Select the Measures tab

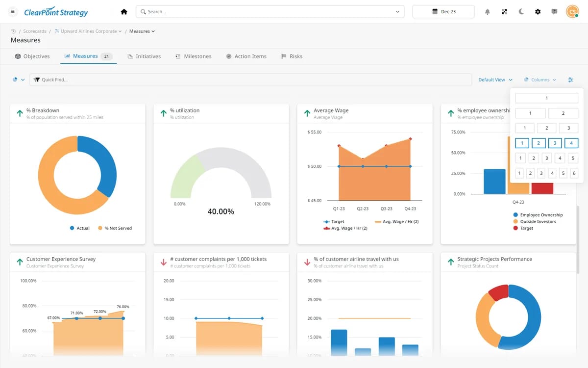89,56
